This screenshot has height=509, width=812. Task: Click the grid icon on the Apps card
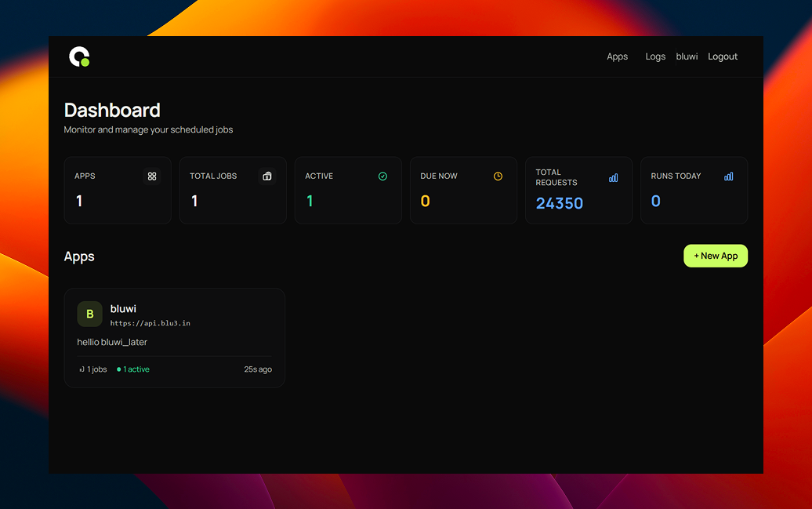152,176
